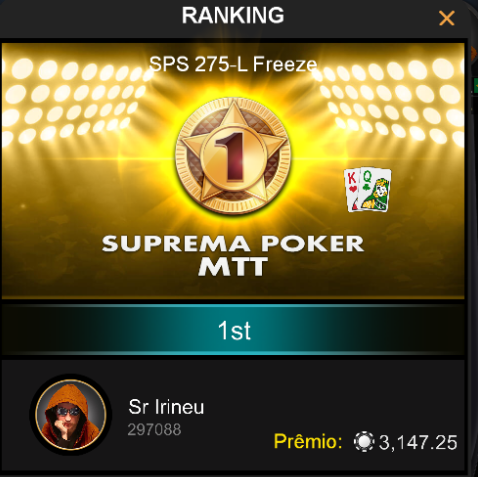Click the RANKING header title
478x477 pixels.
click(x=233, y=15)
